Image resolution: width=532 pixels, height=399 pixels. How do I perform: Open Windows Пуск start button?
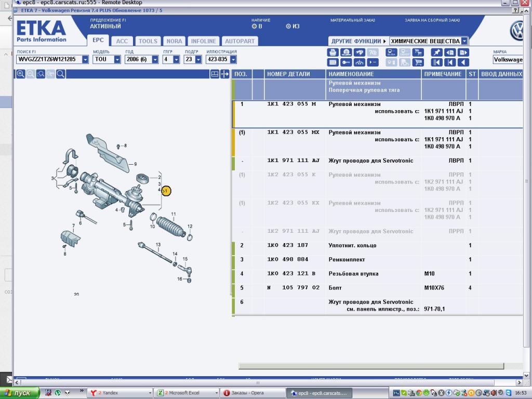[x=20, y=393]
